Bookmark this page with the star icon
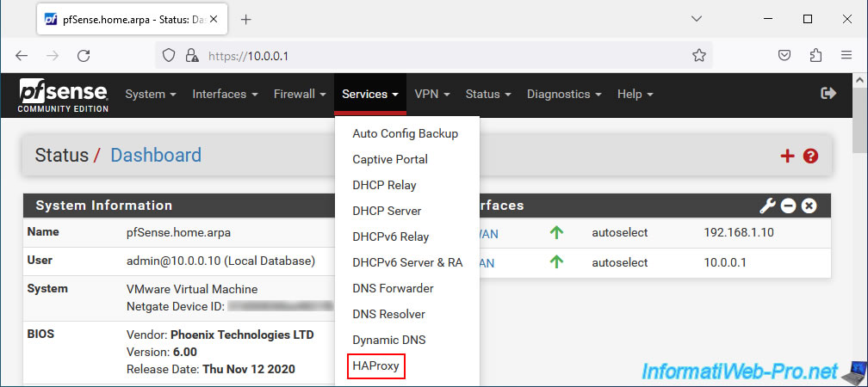 pyautogui.click(x=699, y=55)
